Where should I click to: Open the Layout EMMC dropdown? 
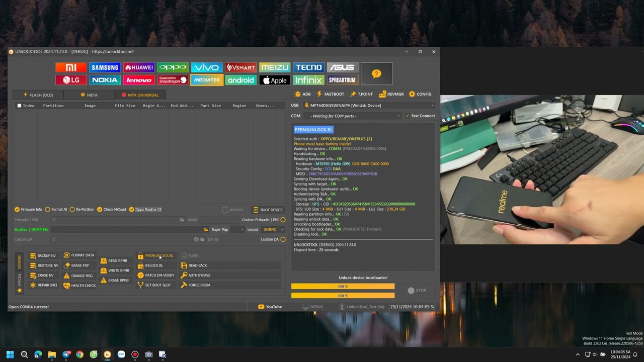(x=273, y=229)
